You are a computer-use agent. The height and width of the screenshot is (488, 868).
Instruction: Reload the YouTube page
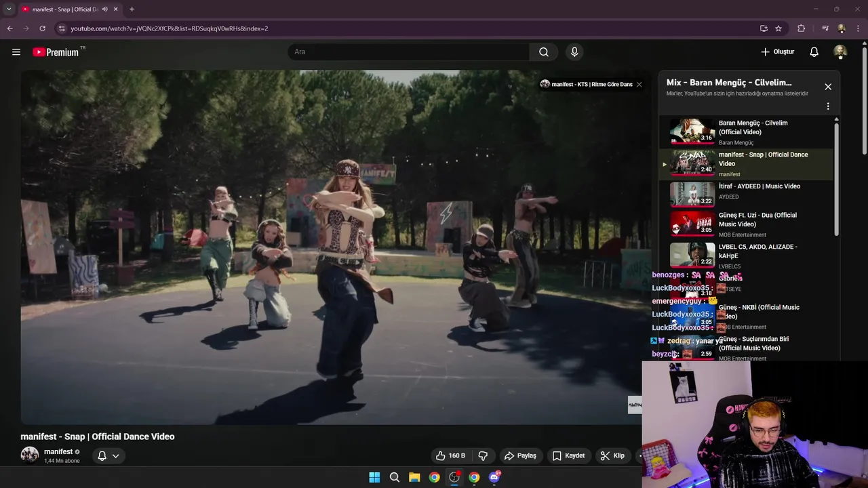(x=42, y=28)
